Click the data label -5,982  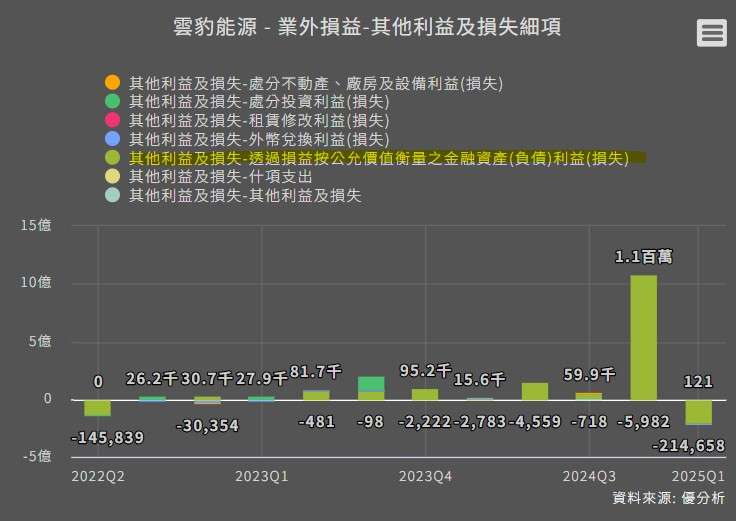pos(643,422)
